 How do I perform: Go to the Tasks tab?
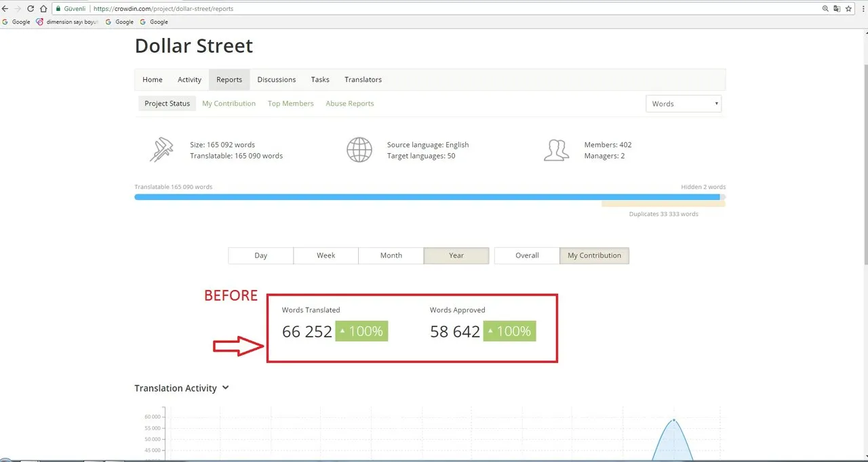320,79
